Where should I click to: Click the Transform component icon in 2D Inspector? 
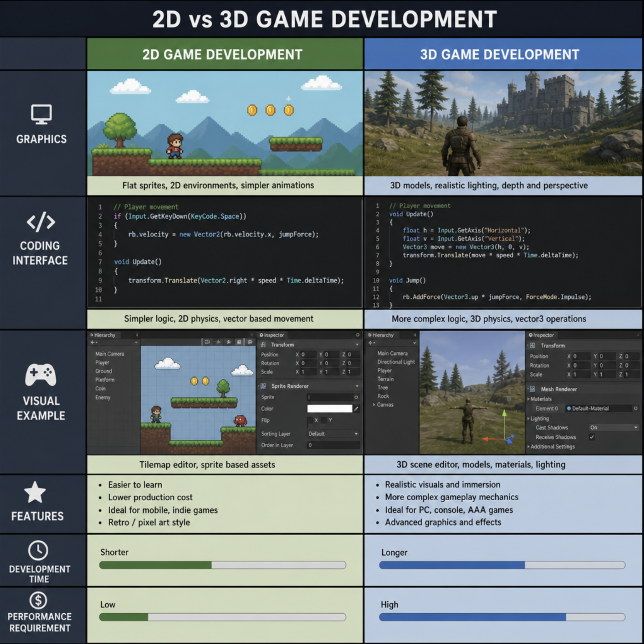pyautogui.click(x=264, y=345)
